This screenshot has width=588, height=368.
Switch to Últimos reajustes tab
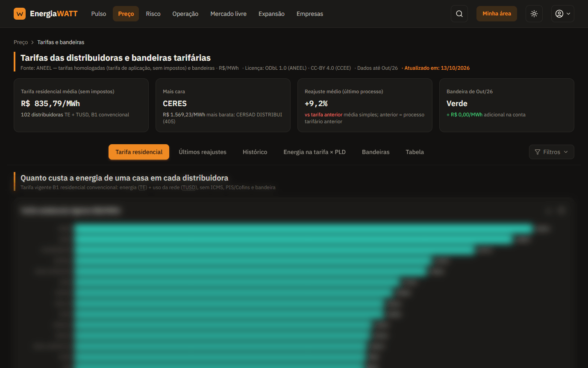203,152
